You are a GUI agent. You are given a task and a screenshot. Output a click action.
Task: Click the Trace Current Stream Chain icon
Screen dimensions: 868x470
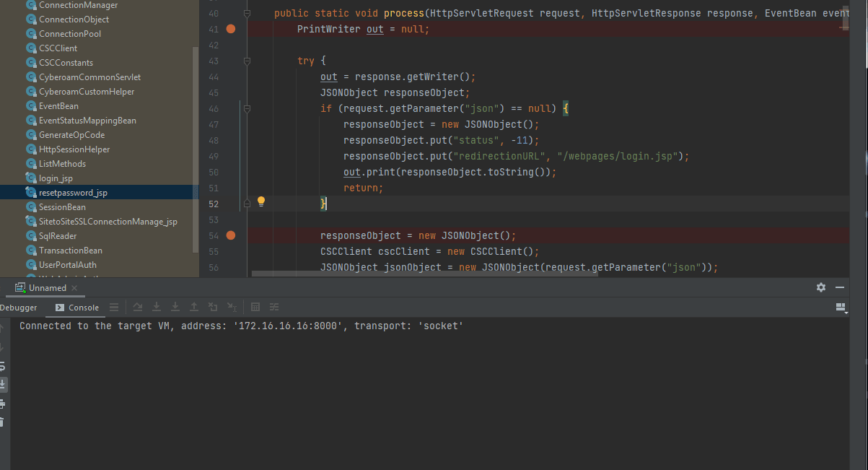pyautogui.click(x=274, y=307)
